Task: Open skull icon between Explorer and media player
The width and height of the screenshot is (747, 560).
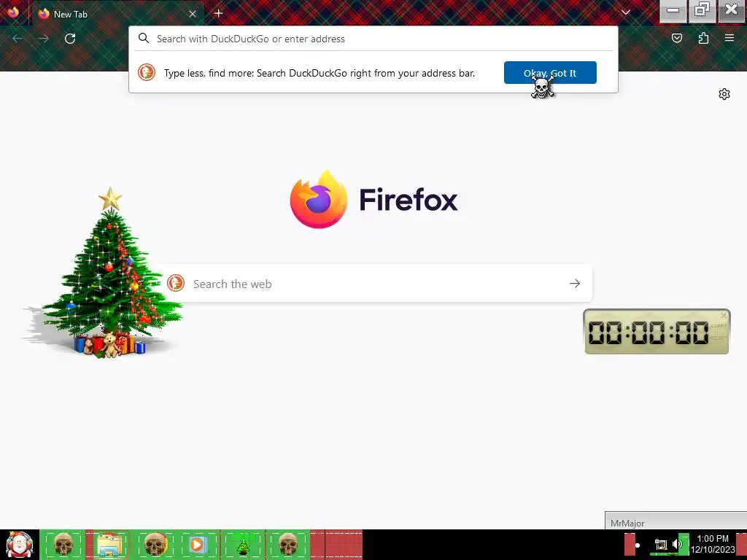Action: tap(155, 545)
